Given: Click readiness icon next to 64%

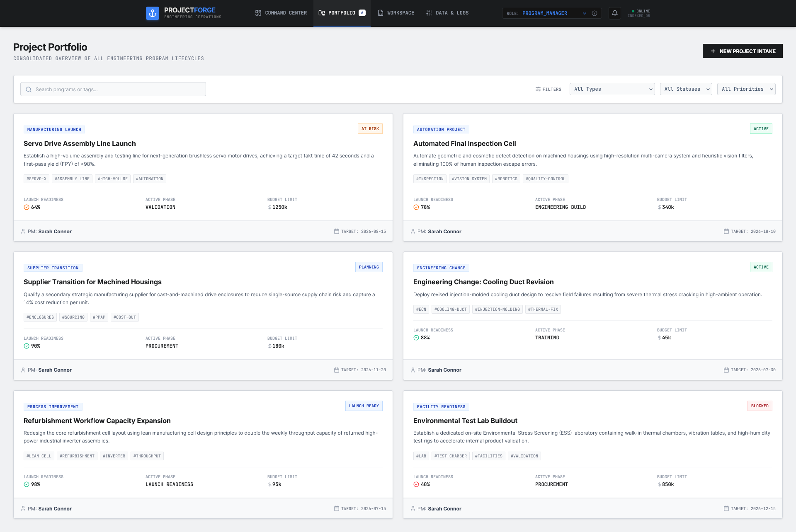Looking at the screenshot, I should [27, 207].
